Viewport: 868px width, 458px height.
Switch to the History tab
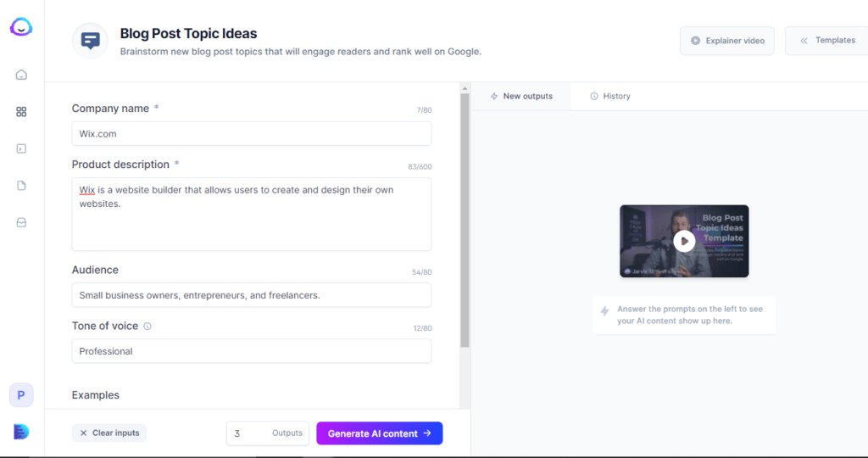(610, 97)
